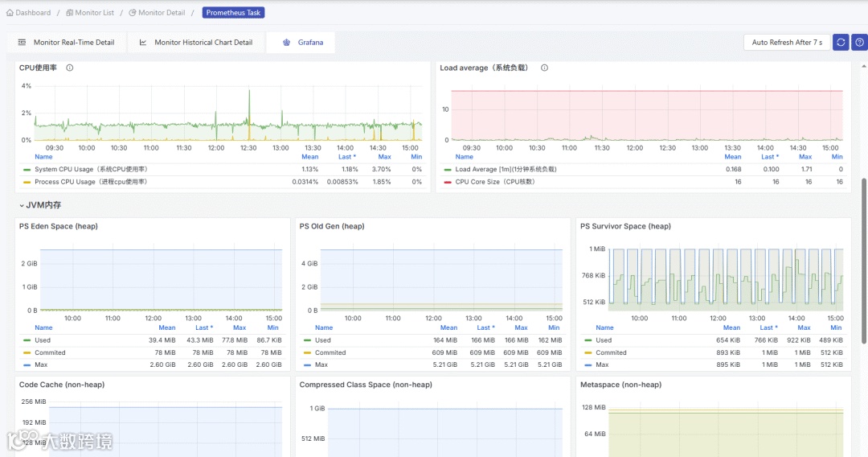Image resolution: width=868 pixels, height=457 pixels.
Task: Toggle Used series in PS Eden Space legend
Action: pyautogui.click(x=42, y=340)
